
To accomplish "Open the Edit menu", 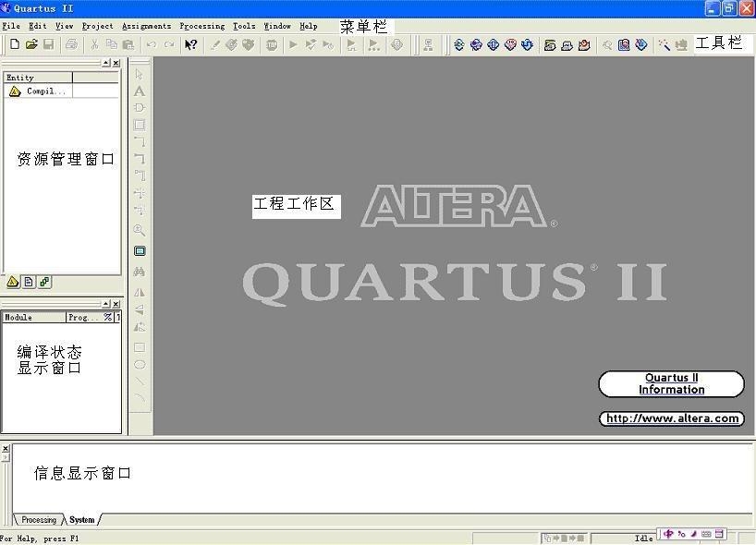I will (38, 26).
